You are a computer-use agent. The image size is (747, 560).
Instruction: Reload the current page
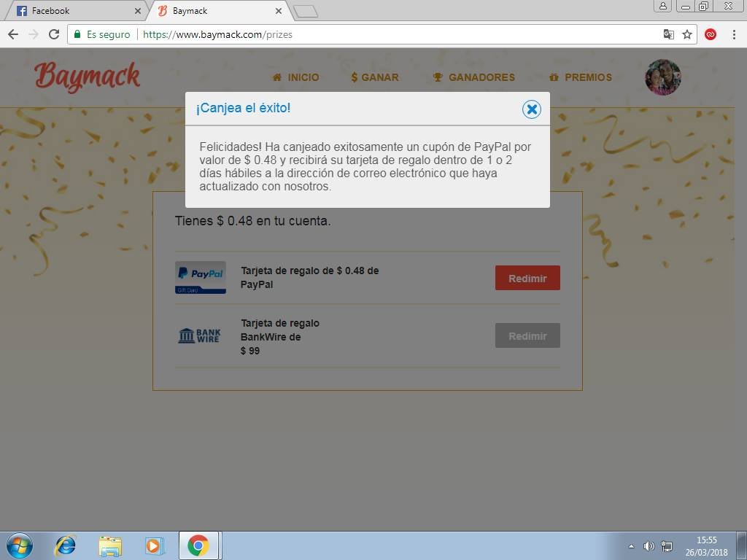tap(54, 34)
